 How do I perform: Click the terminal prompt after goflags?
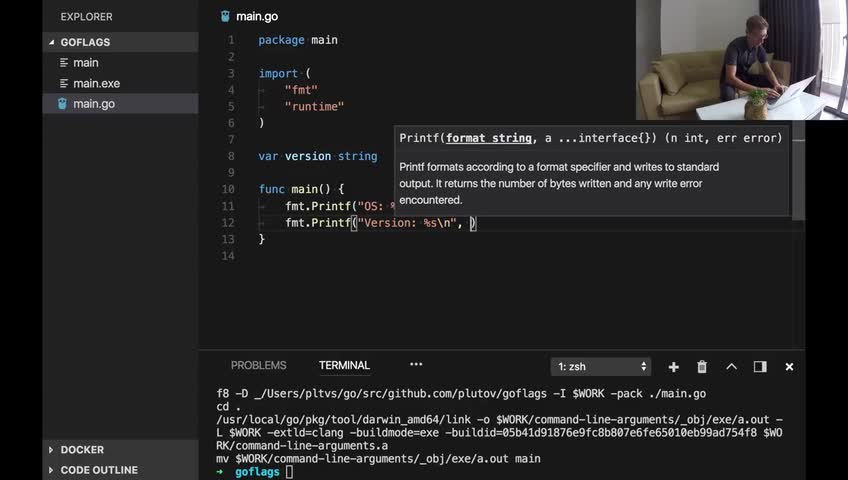(289, 472)
